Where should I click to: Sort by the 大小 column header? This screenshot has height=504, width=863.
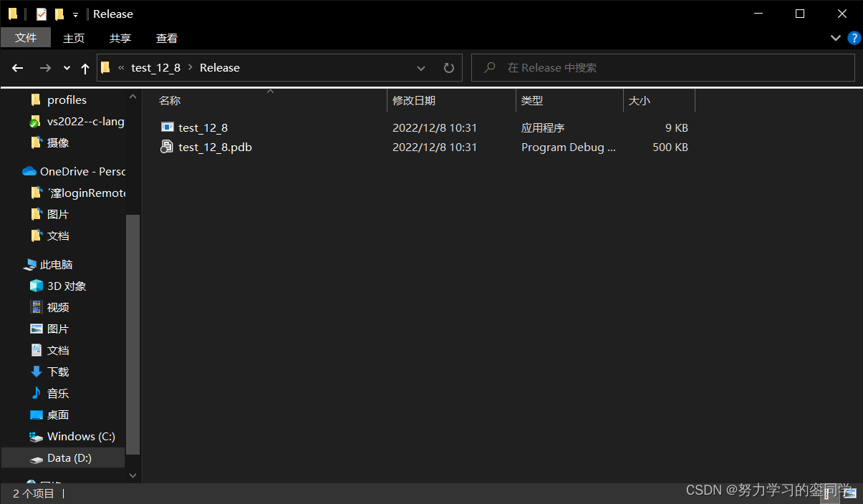[x=639, y=101]
